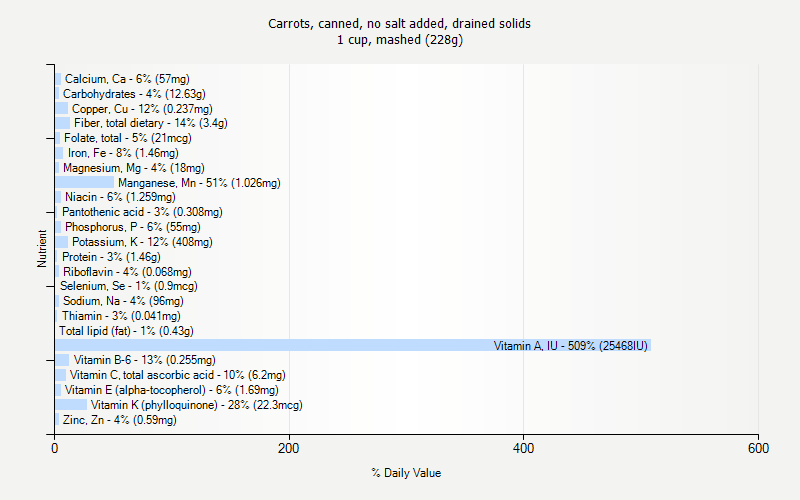Click the 'Manganese, Mn - 51% (1.026mg)' label
Viewport: 800px width, 500px height.
(x=199, y=183)
